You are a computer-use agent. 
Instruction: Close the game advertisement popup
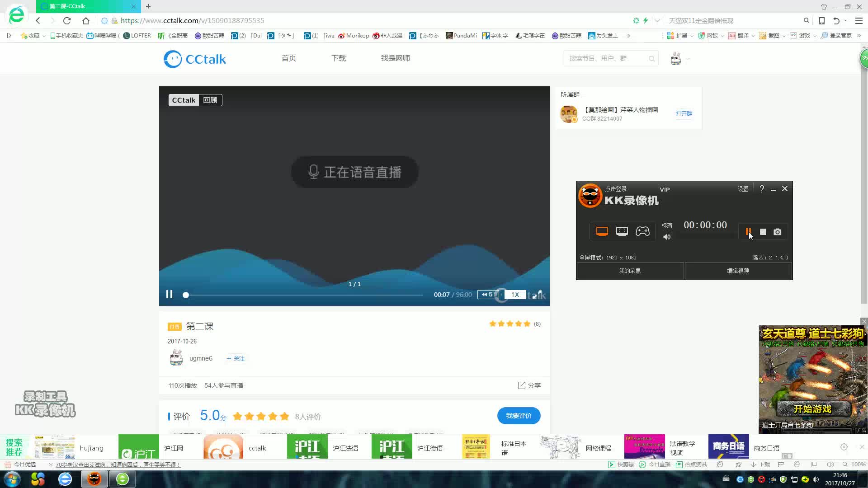pos(864,321)
